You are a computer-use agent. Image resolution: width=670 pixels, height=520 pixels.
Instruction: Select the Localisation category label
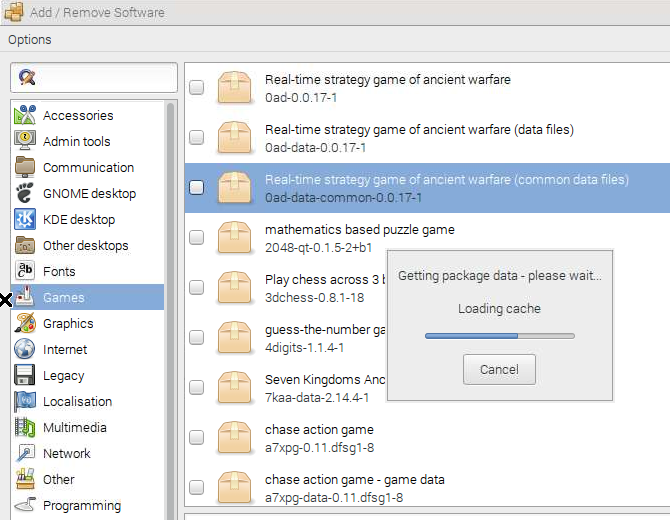coord(77,402)
